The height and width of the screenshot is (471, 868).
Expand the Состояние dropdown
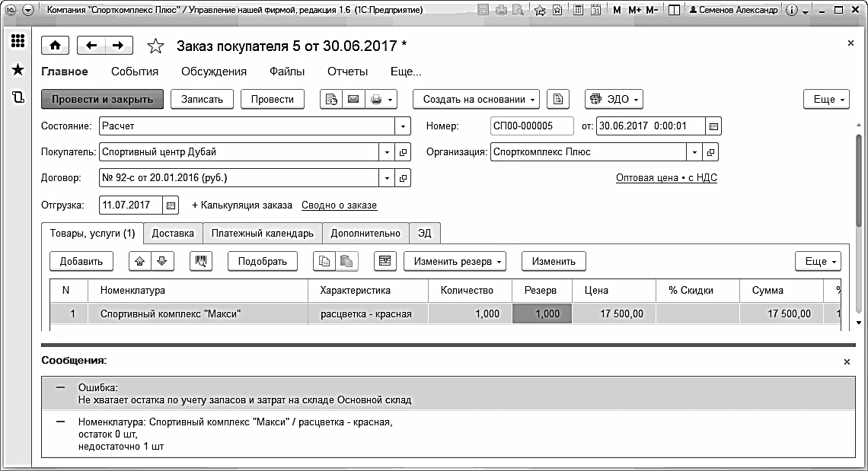[403, 126]
